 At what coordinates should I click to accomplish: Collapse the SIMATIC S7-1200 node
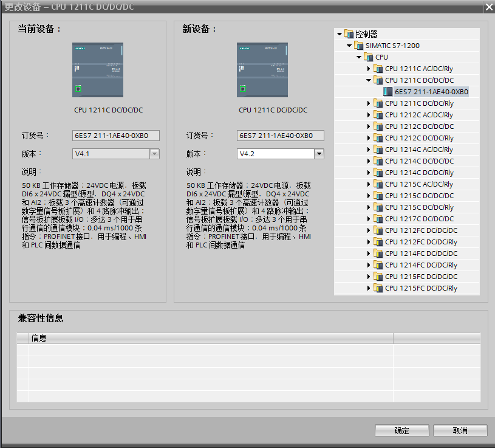(x=349, y=46)
